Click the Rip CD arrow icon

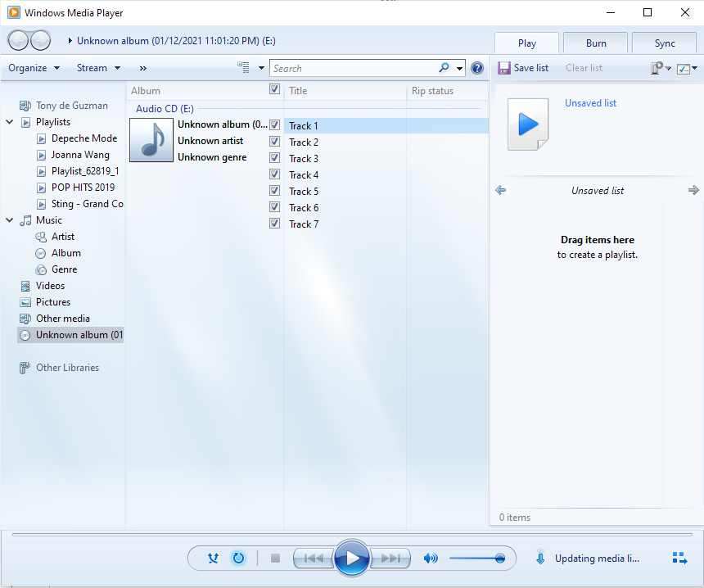(x=540, y=559)
